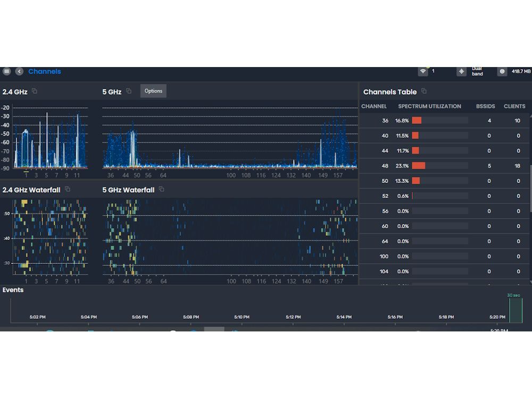The width and height of the screenshot is (532, 399).
Task: Select the channel 100 row
Action: [x=444, y=256]
